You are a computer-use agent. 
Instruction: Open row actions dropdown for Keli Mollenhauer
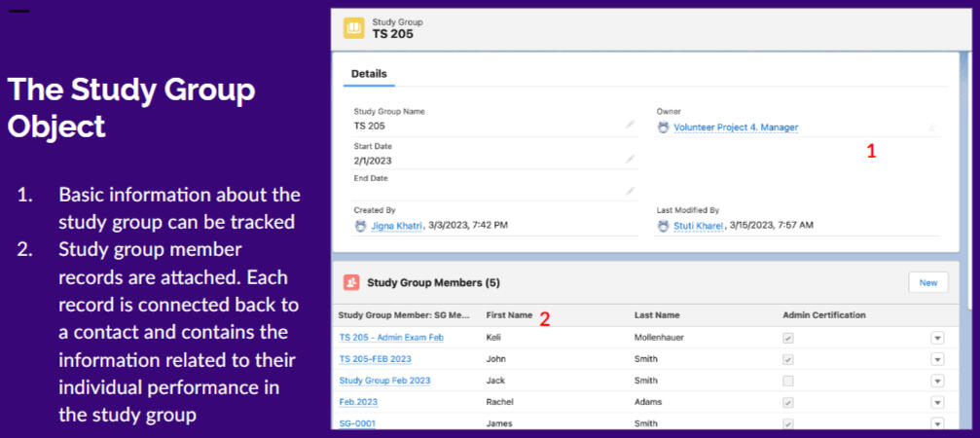(937, 338)
